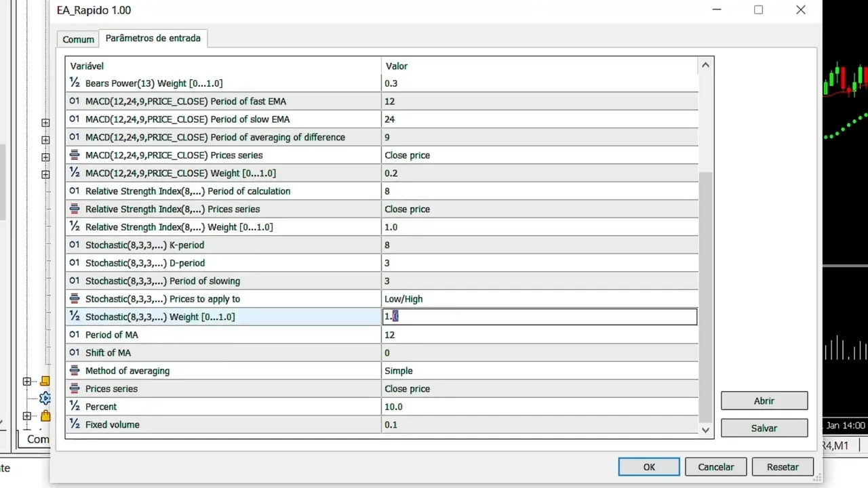Click the fraction icon for Fixed volume
Screen dimensions: 868x488
pyautogui.click(x=75, y=424)
